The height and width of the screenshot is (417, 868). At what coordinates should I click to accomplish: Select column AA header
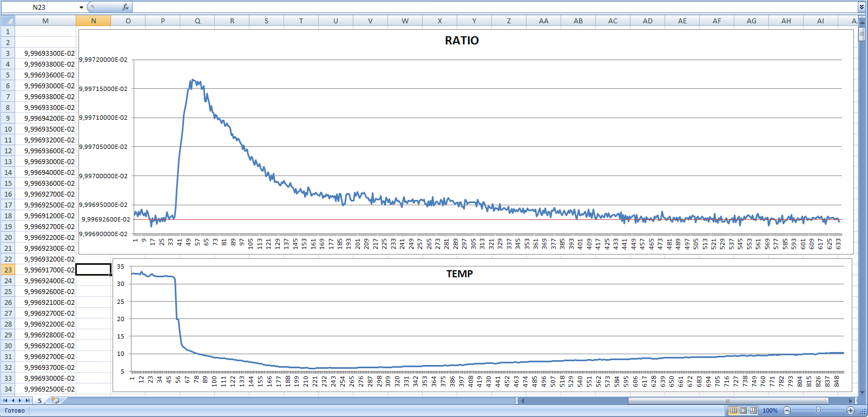pyautogui.click(x=544, y=21)
